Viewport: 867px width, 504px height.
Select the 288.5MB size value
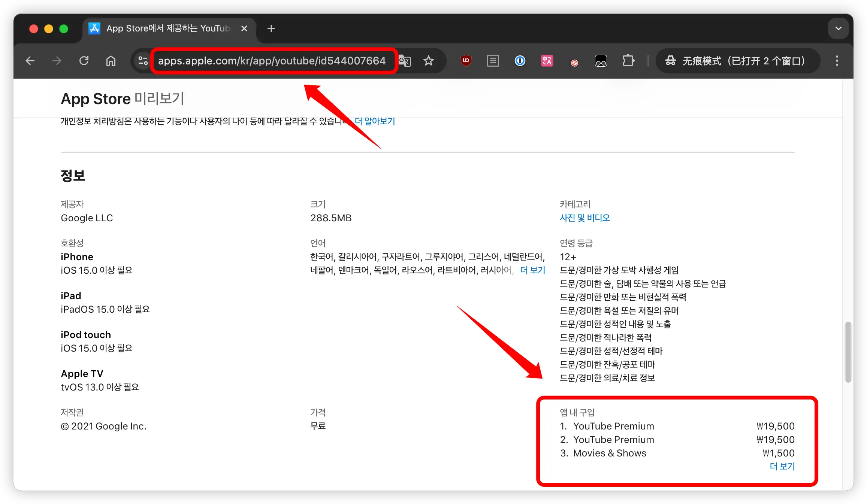click(331, 218)
